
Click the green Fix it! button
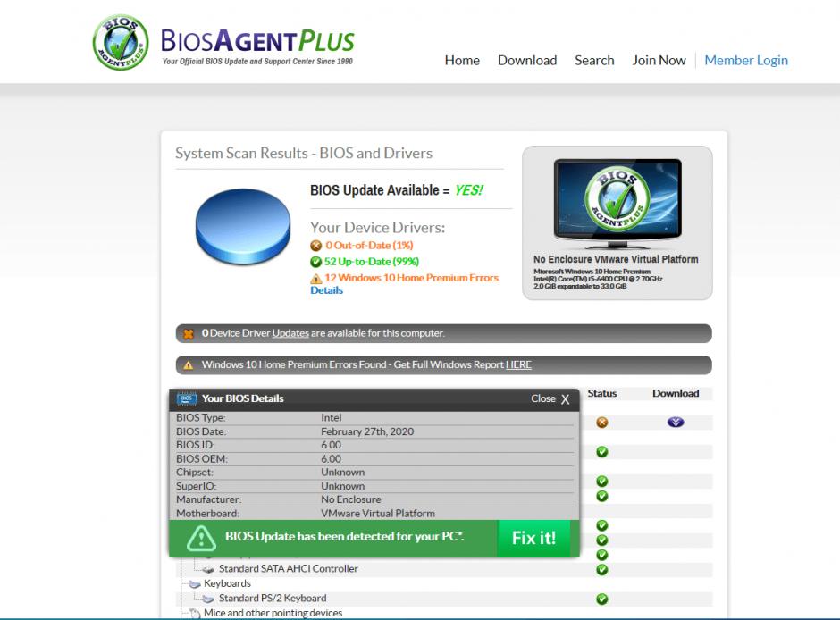[x=533, y=538]
